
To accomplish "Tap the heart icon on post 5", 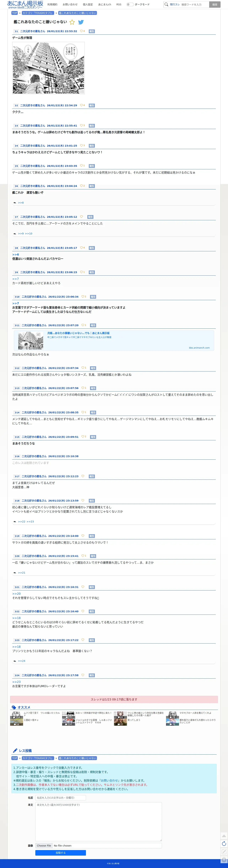I will tap(81, 166).
